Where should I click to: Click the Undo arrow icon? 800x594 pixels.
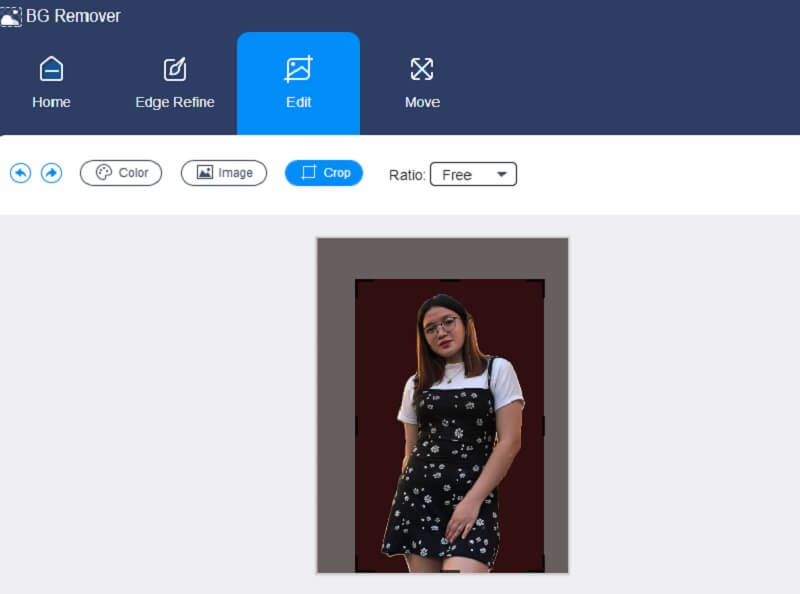23,172
